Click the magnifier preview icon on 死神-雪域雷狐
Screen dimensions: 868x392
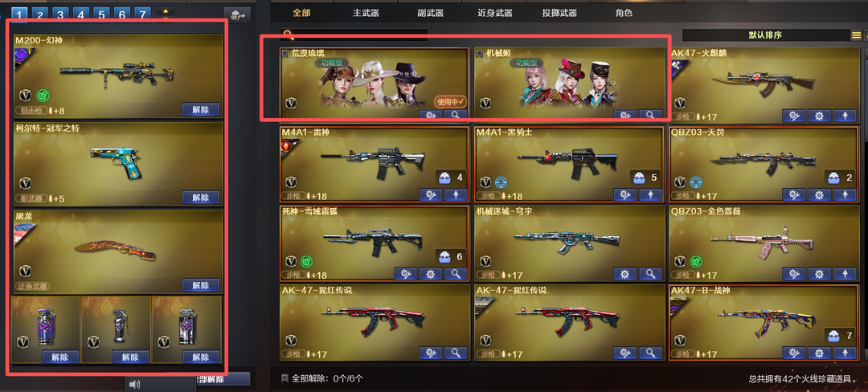coord(456,274)
